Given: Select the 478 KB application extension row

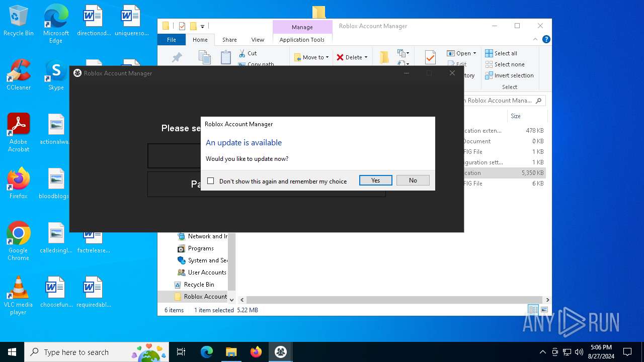Looking at the screenshot, I should click(504, 131).
